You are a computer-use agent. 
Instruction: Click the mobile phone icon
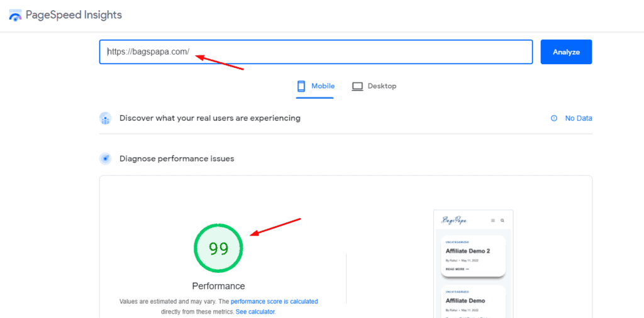click(301, 86)
